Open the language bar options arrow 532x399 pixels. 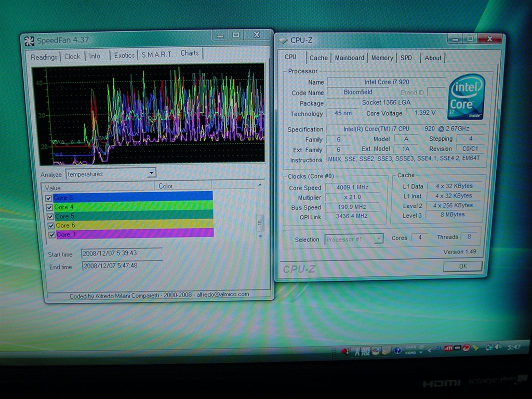[421, 353]
